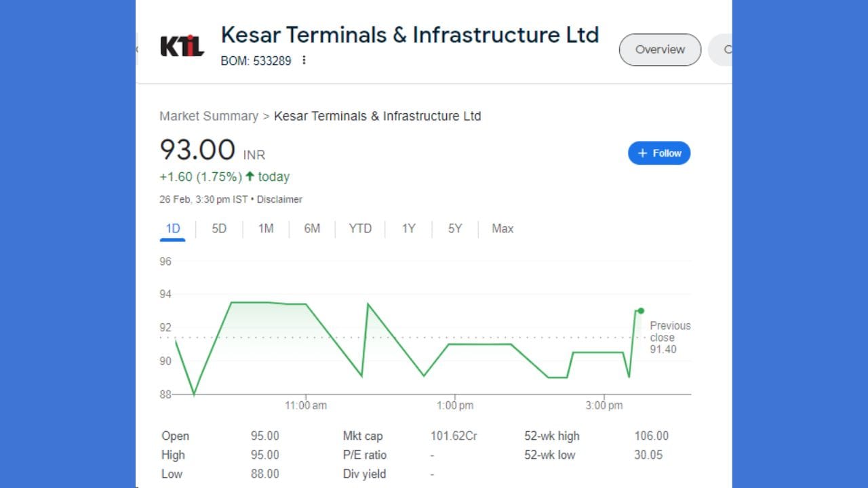868x488 pixels.
Task: Click the Follow button
Action: (x=659, y=153)
